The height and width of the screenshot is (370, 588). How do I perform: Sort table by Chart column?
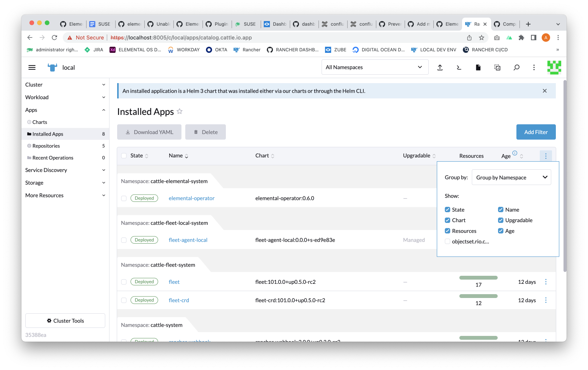click(x=265, y=156)
